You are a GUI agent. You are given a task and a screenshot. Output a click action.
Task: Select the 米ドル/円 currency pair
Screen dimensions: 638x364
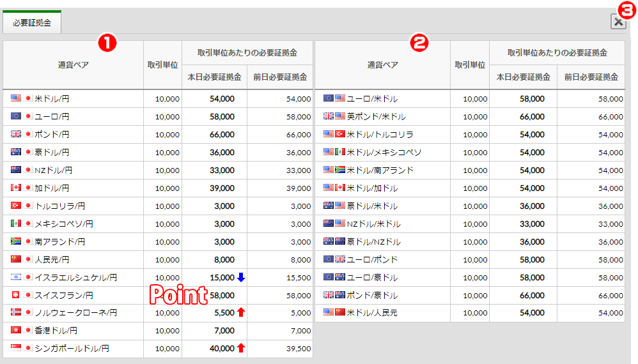pos(52,99)
